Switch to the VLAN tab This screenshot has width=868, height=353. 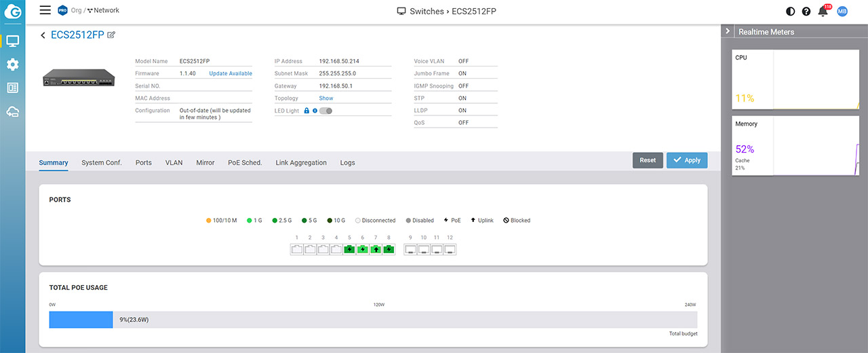tap(174, 162)
